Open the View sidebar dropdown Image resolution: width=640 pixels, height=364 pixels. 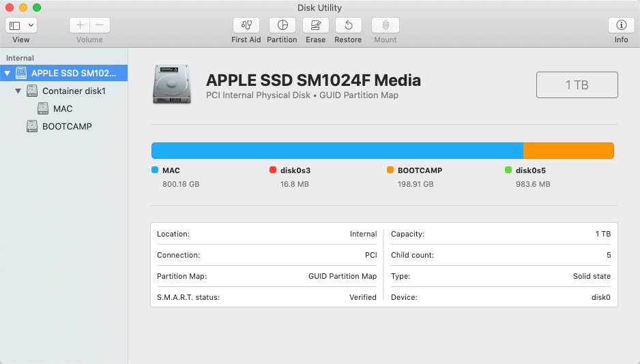(21, 25)
